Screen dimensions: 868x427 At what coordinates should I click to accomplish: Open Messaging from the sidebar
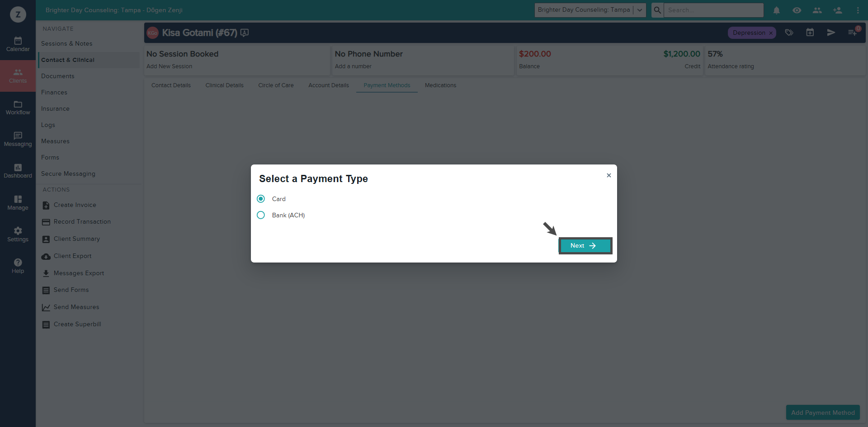coord(18,139)
